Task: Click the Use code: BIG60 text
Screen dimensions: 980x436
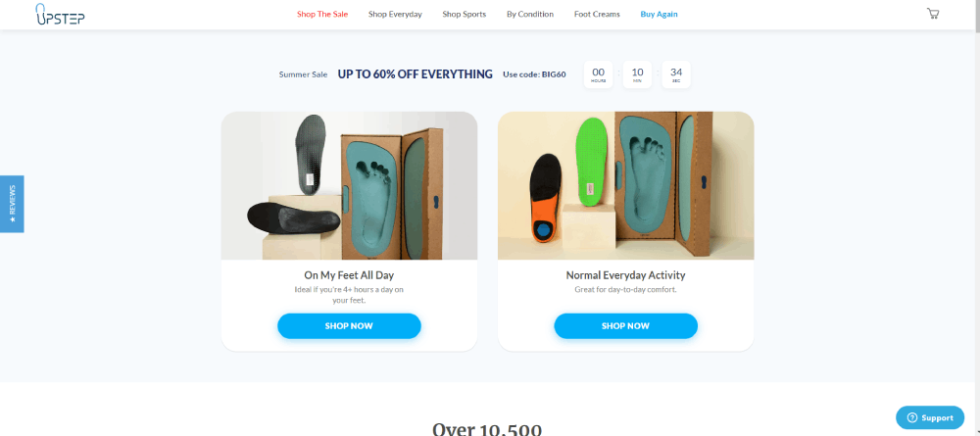Action: [x=534, y=74]
